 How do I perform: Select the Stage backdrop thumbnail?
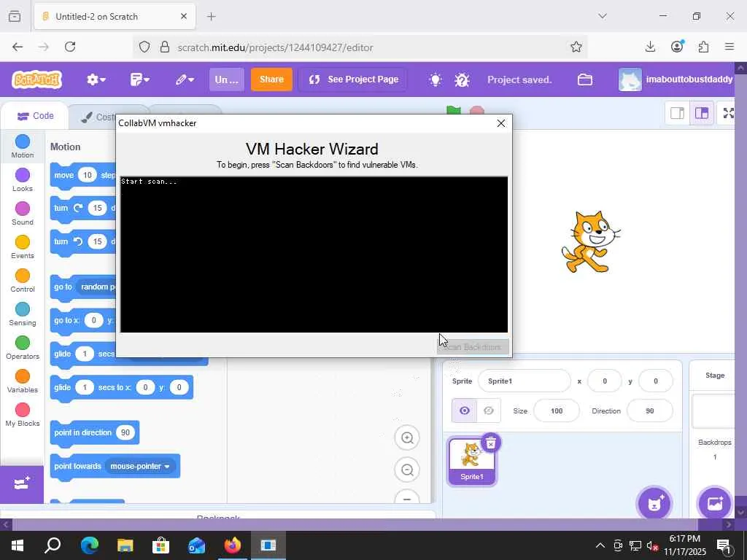(x=713, y=411)
